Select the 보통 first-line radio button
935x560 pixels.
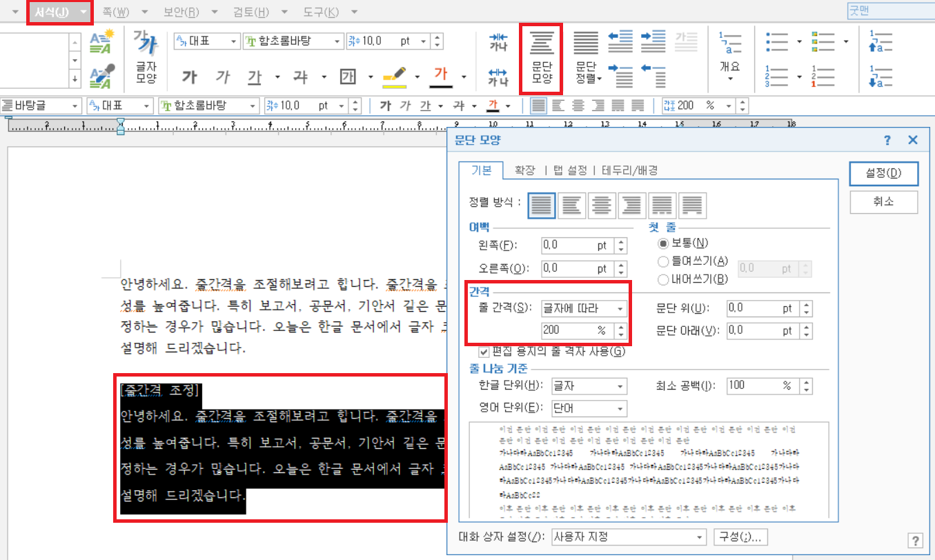pos(664,243)
